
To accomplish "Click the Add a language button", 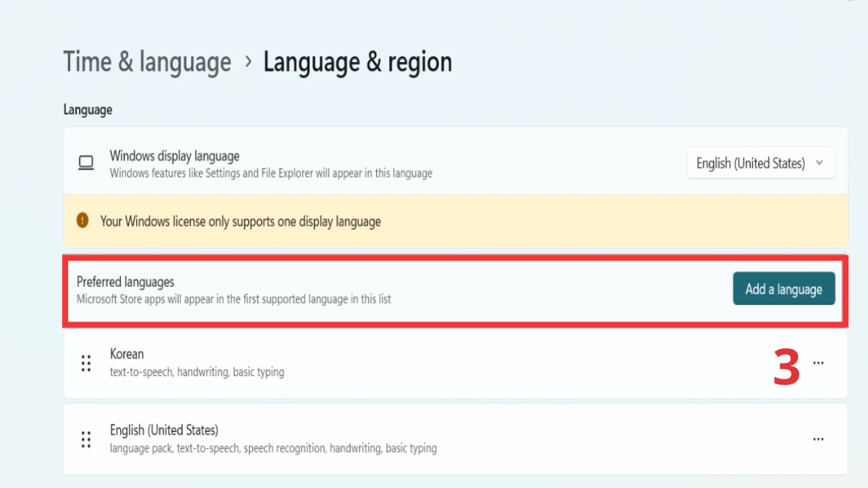I will [784, 288].
